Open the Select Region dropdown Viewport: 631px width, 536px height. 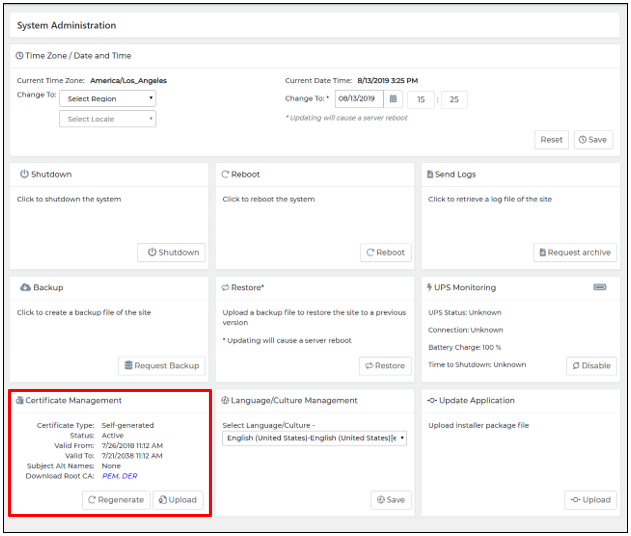[x=107, y=99]
